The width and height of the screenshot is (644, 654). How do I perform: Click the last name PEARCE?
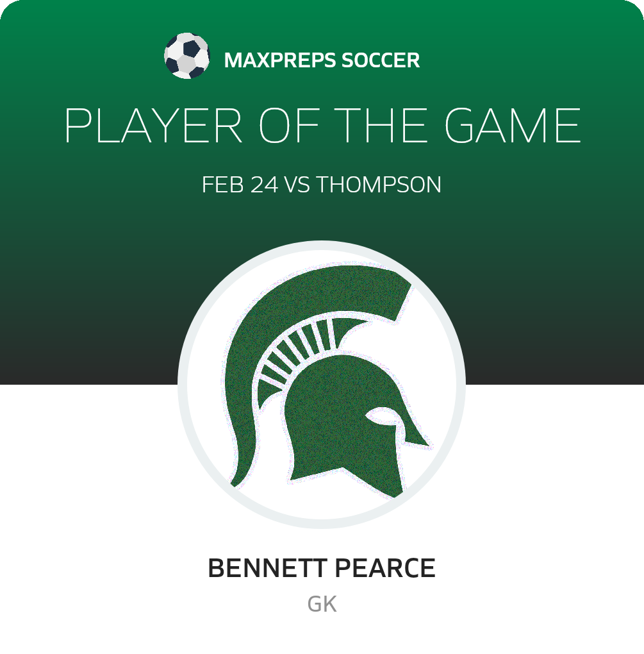click(385, 568)
